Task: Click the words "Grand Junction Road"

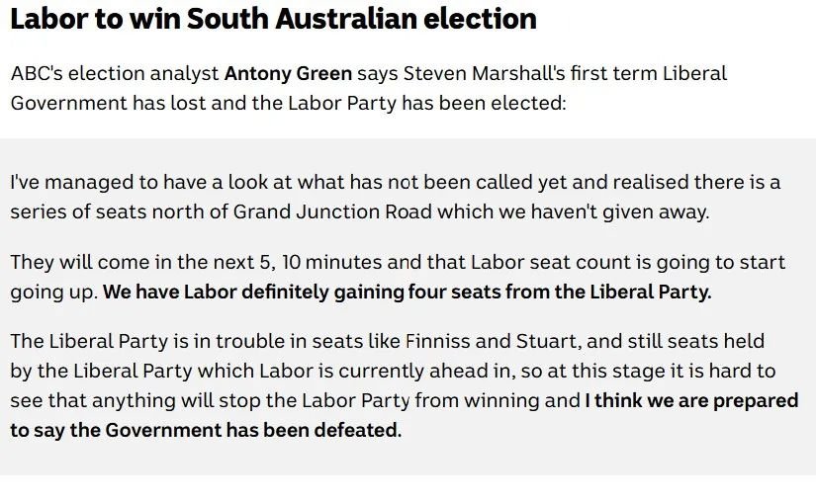Action: (332, 211)
